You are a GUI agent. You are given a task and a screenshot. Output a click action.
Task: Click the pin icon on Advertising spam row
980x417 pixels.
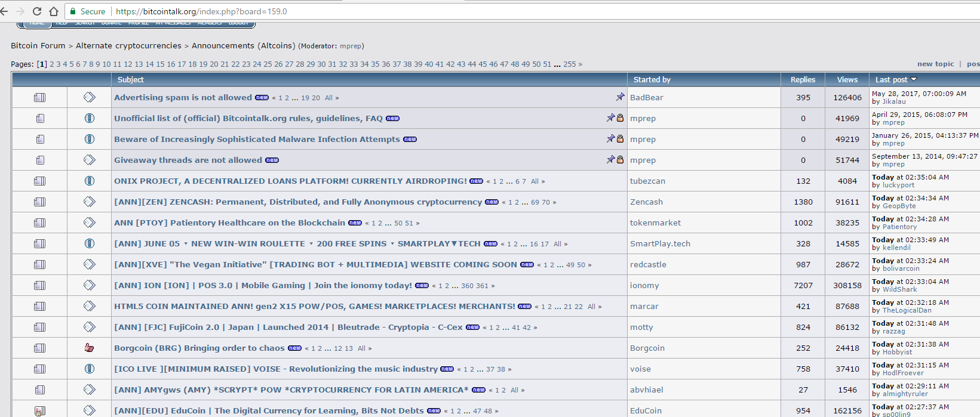[620, 97]
